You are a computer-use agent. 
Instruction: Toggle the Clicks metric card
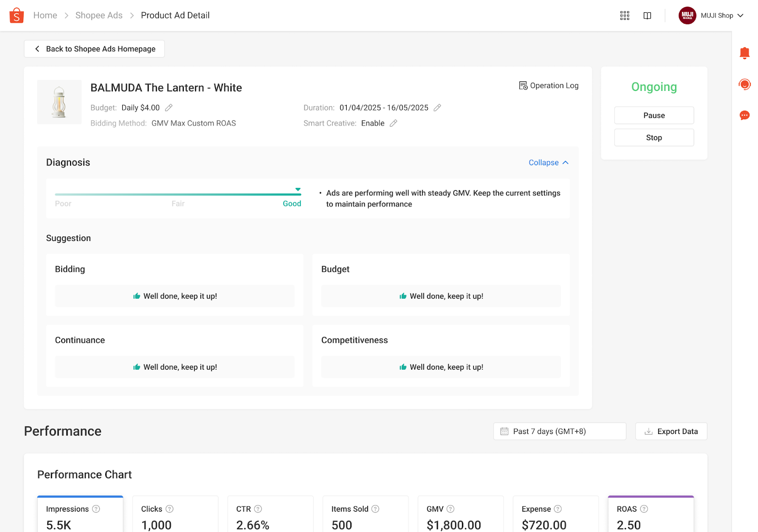coord(175,514)
